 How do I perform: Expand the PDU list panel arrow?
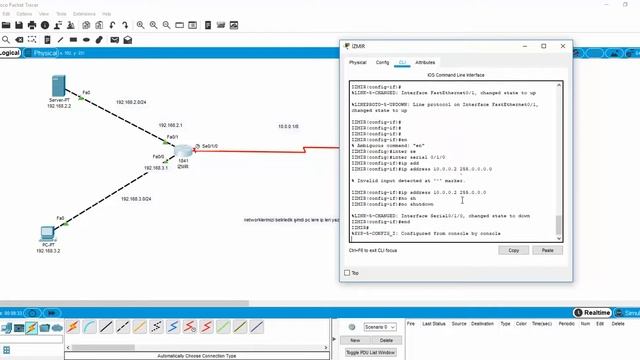[334, 339]
